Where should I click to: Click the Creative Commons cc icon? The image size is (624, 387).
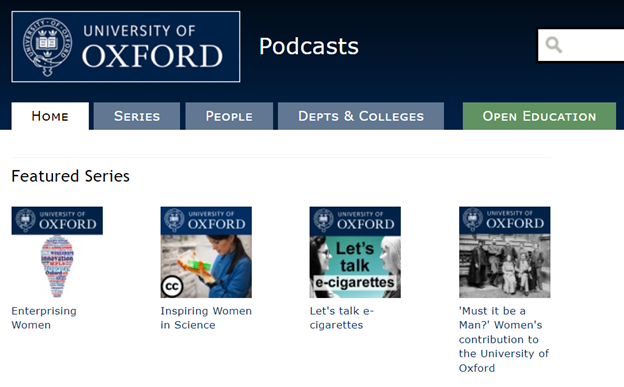coord(172,286)
